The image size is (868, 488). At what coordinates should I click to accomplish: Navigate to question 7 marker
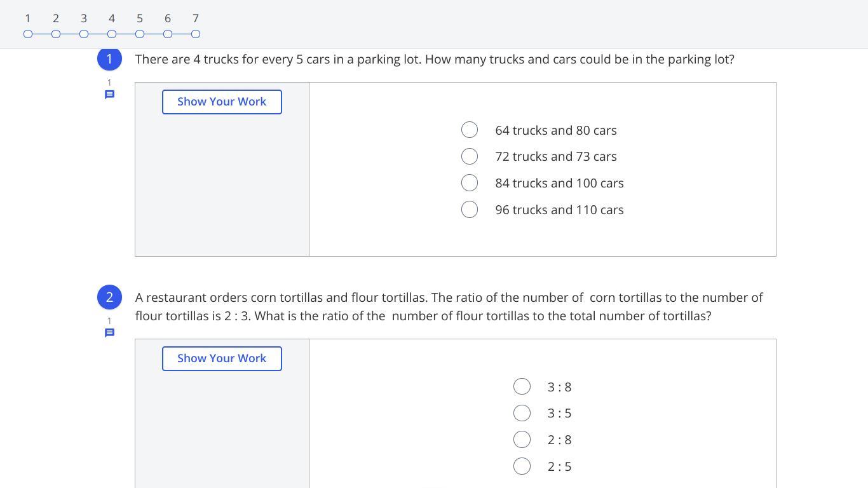click(x=196, y=34)
